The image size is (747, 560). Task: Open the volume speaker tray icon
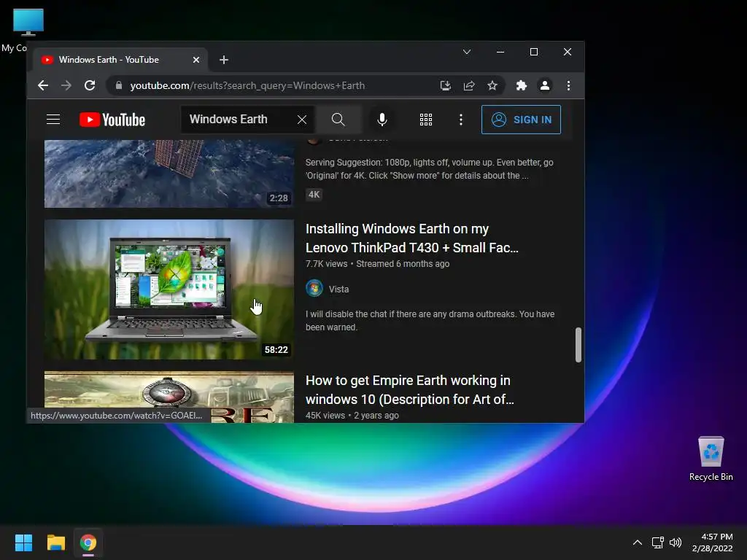[675, 542]
